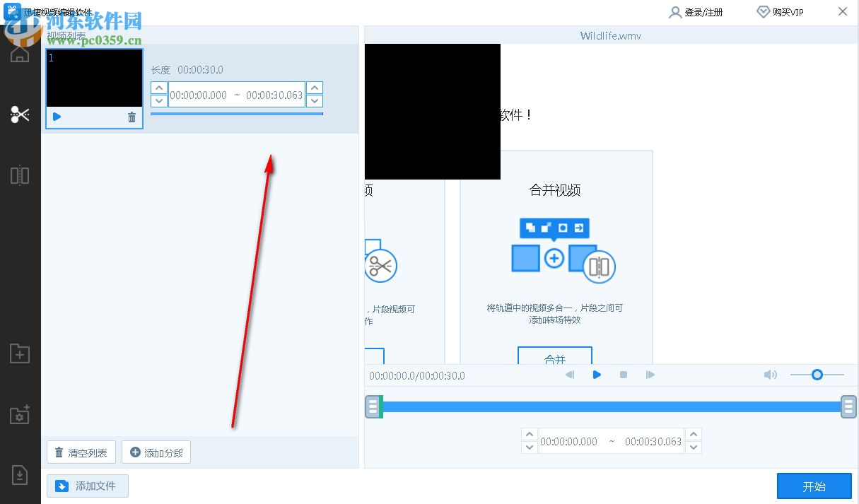Delete clip 1 using its trash icon

tap(132, 117)
